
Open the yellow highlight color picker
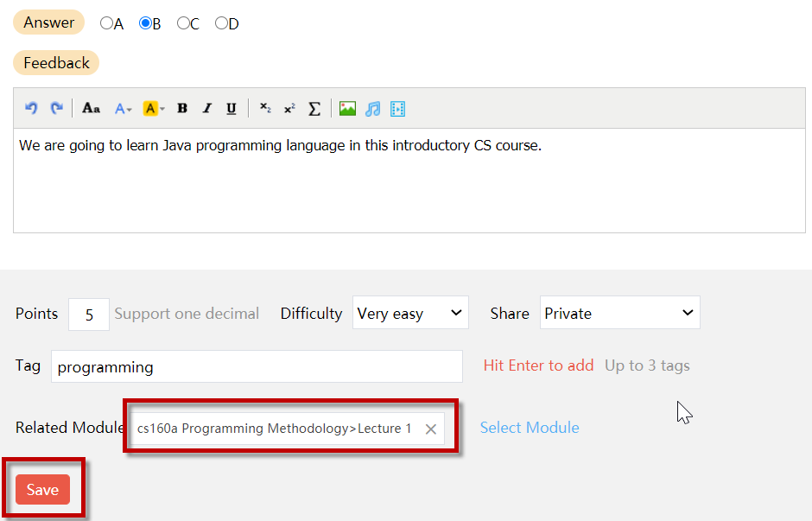tap(153, 109)
